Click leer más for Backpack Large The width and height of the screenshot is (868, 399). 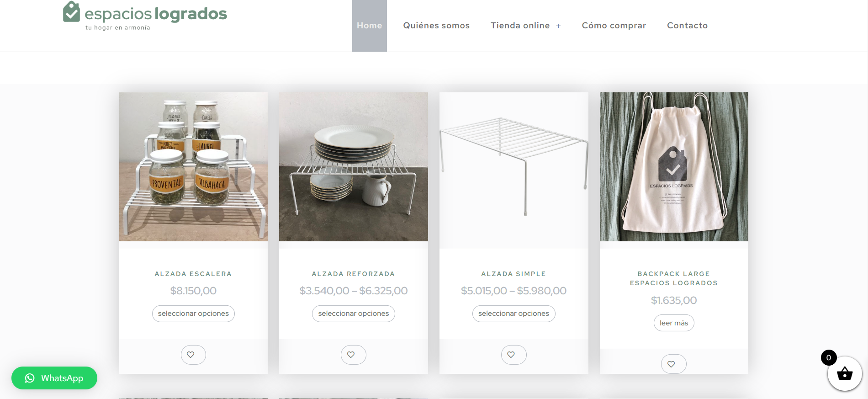pos(674,323)
